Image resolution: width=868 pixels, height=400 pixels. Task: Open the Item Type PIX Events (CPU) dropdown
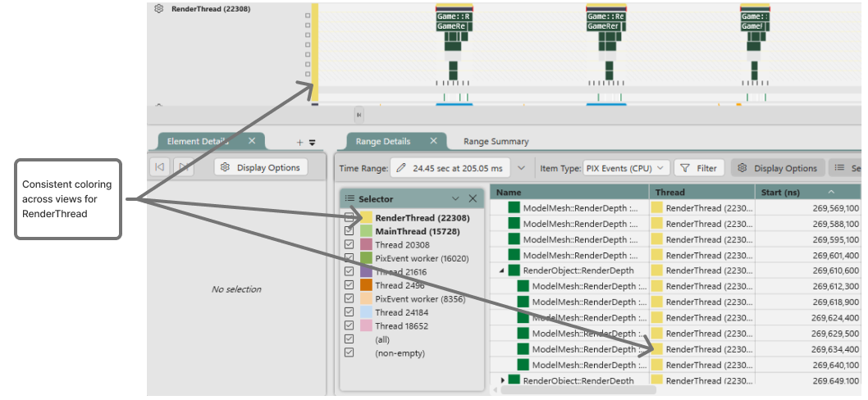coord(625,168)
